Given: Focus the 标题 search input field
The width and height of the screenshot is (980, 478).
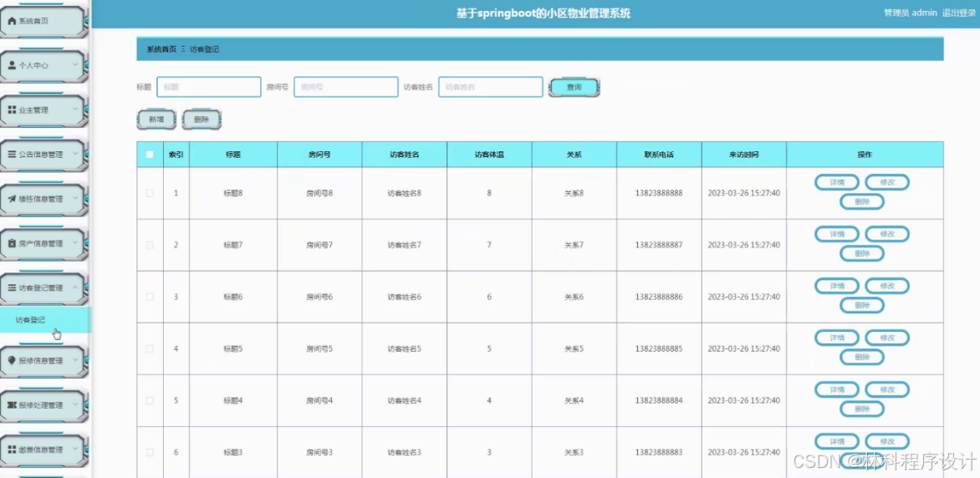Looking at the screenshot, I should (209, 87).
